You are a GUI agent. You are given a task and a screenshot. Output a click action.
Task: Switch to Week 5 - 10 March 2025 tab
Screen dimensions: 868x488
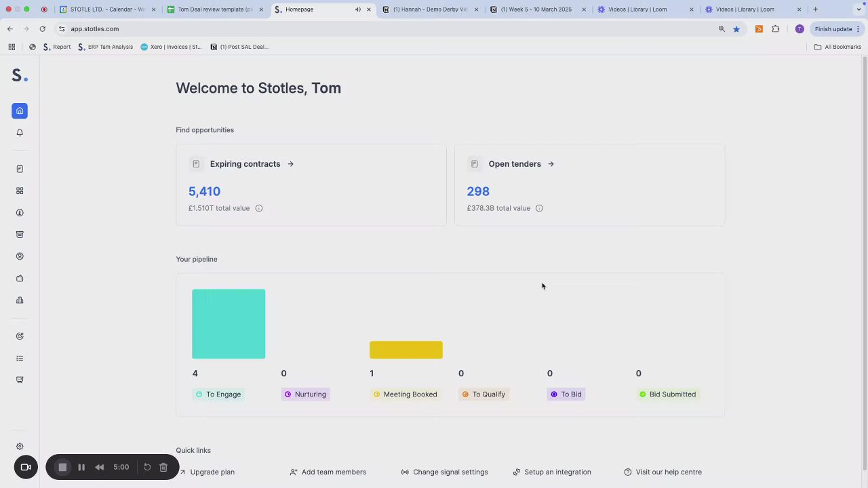[537, 9]
